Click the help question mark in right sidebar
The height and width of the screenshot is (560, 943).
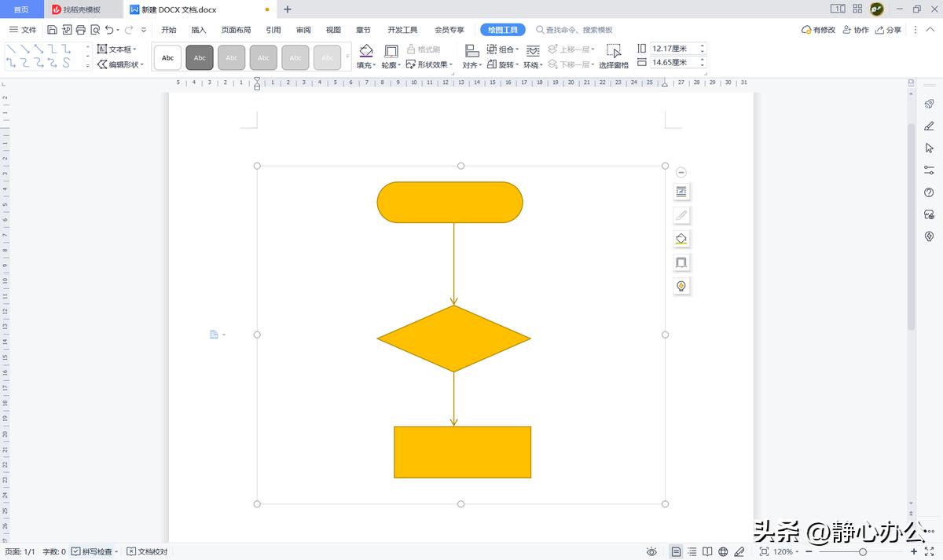coord(929,192)
